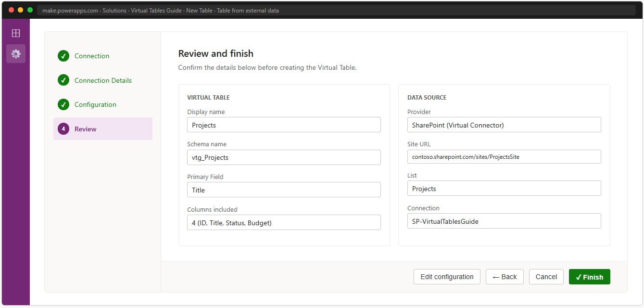Click the 'VIRTUAL TABLE' section heading

(208, 97)
